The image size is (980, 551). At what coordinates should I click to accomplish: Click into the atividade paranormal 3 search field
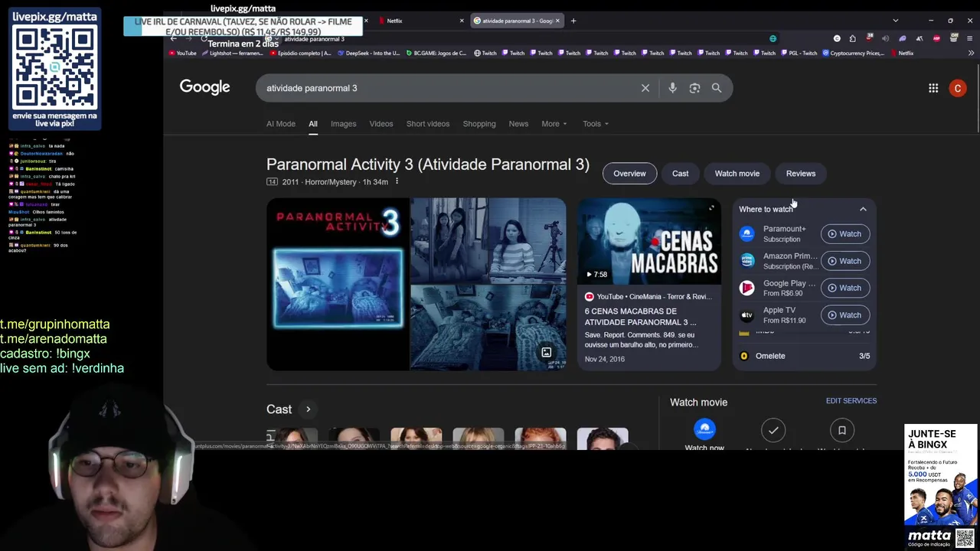pyautogui.click(x=450, y=88)
